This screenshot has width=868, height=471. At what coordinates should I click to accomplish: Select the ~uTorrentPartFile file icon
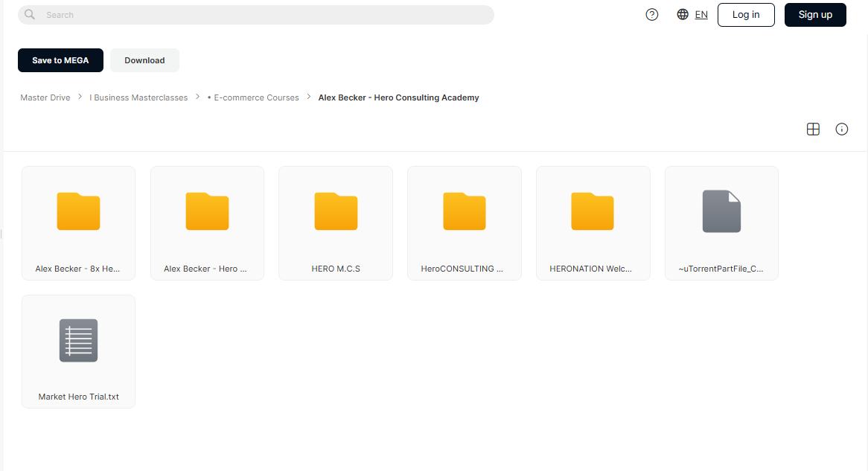click(x=721, y=211)
